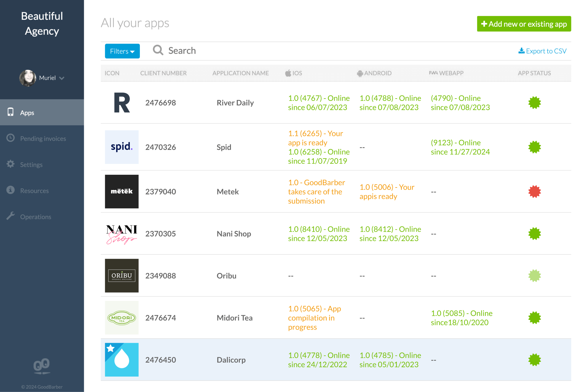This screenshot has height=392, width=588.
Task: Click inside the Search input field
Action: [x=207, y=50]
